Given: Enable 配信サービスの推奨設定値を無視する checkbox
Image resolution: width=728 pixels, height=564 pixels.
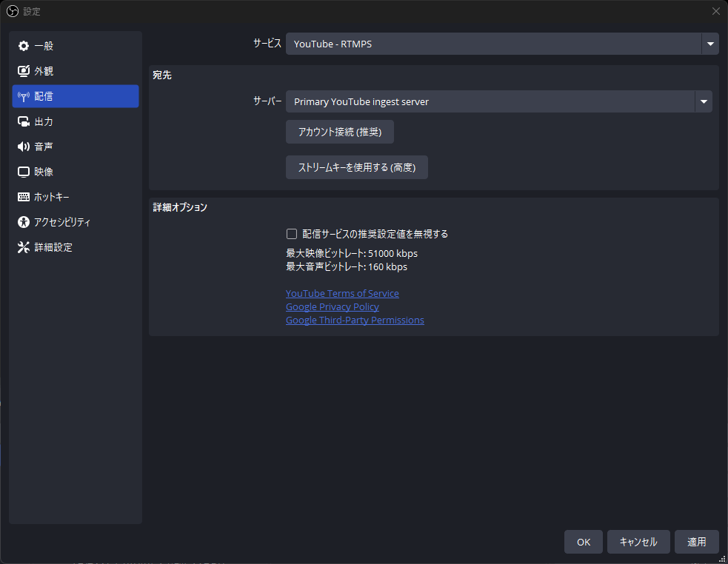Looking at the screenshot, I should coord(292,234).
